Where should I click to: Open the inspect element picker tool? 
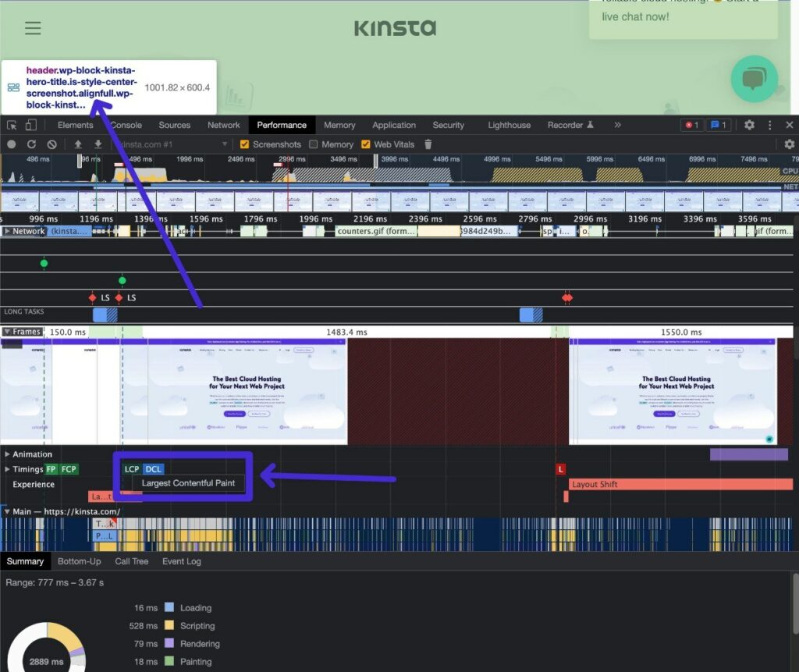(x=11, y=125)
